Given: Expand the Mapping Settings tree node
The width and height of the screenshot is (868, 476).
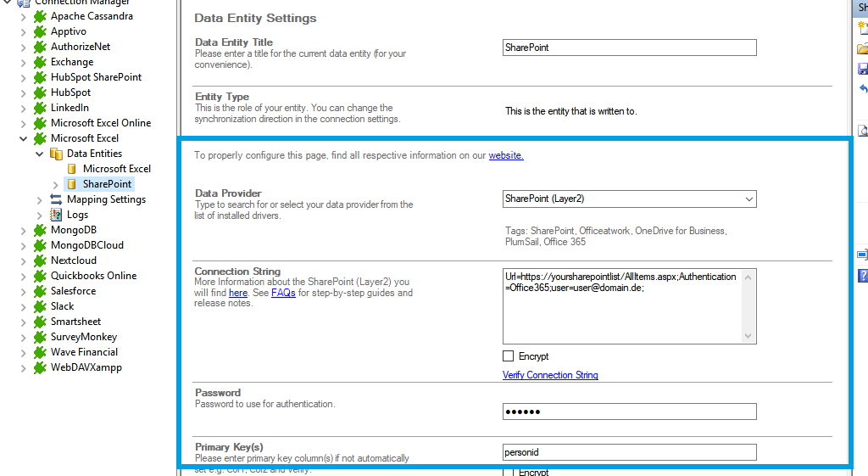Looking at the screenshot, I should (x=40, y=199).
